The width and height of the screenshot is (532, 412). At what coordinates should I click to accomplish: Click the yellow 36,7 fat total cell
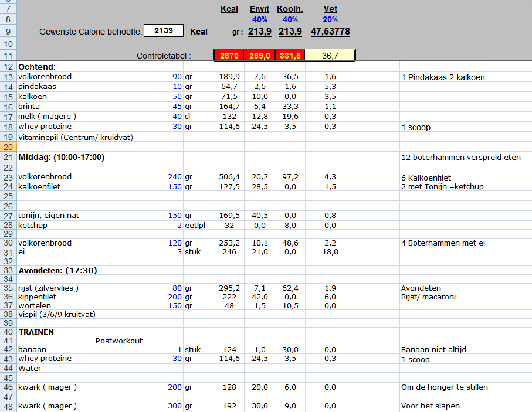330,55
